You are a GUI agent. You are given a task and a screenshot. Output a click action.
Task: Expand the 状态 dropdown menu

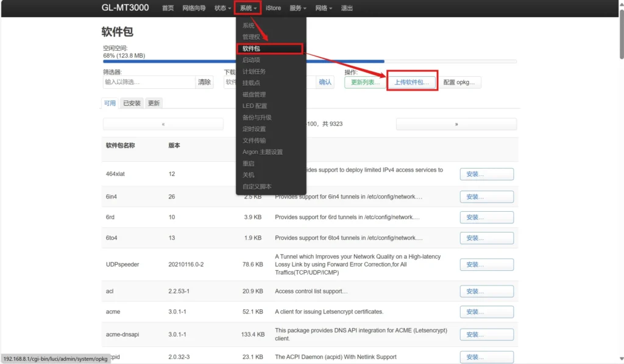(x=222, y=8)
